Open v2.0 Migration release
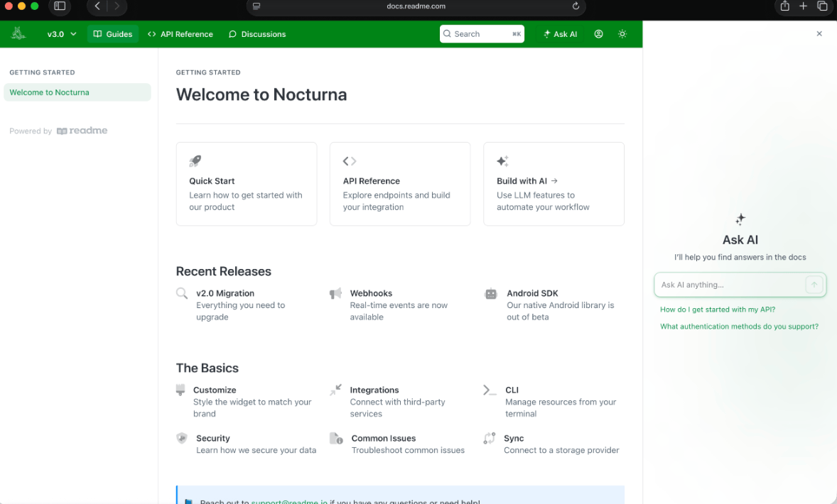 pyautogui.click(x=225, y=293)
